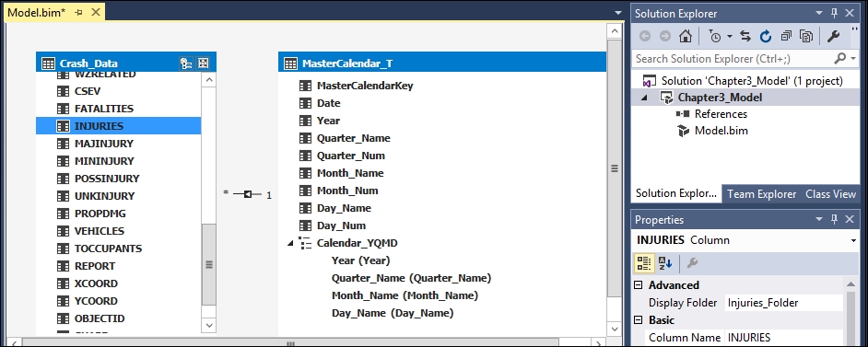Viewport: 868px width, 347px height.
Task: Click the Display Folder value Injuries_Folder
Action: [x=784, y=302]
